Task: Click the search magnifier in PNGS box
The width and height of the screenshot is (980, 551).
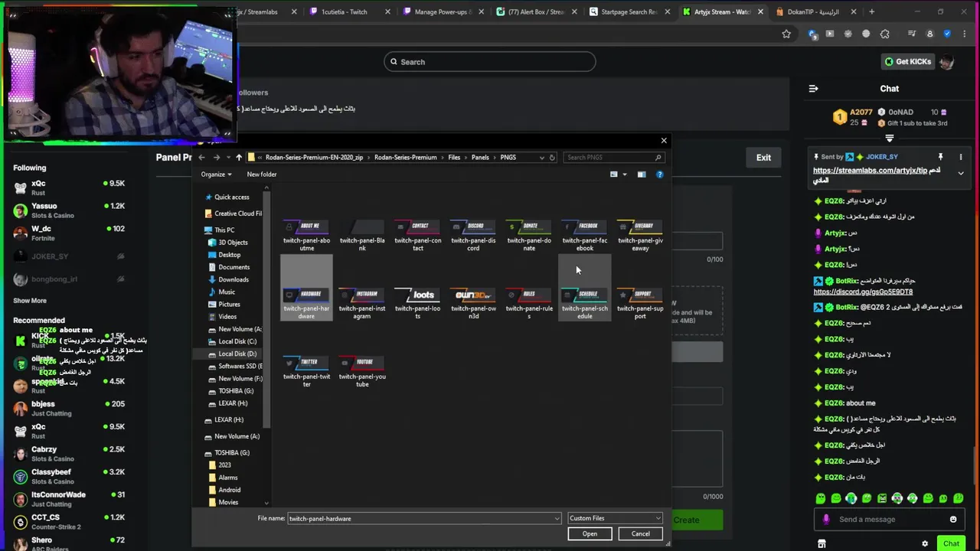Action: pos(658,158)
